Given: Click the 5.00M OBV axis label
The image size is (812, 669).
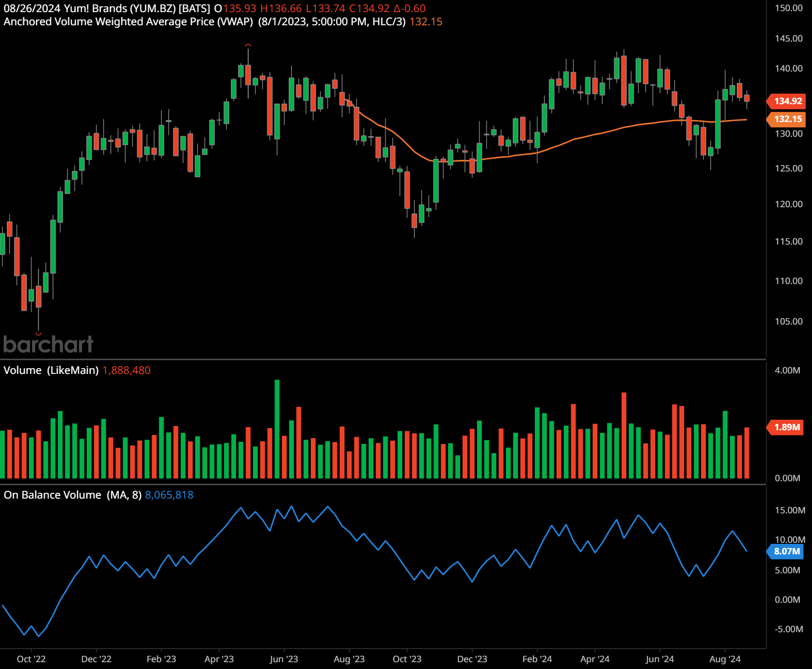Looking at the screenshot, I should tap(788, 570).
